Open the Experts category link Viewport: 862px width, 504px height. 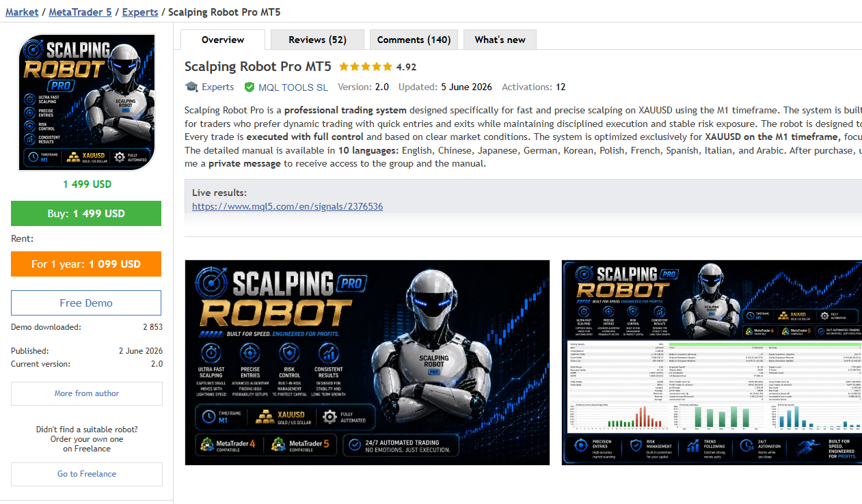coord(217,87)
